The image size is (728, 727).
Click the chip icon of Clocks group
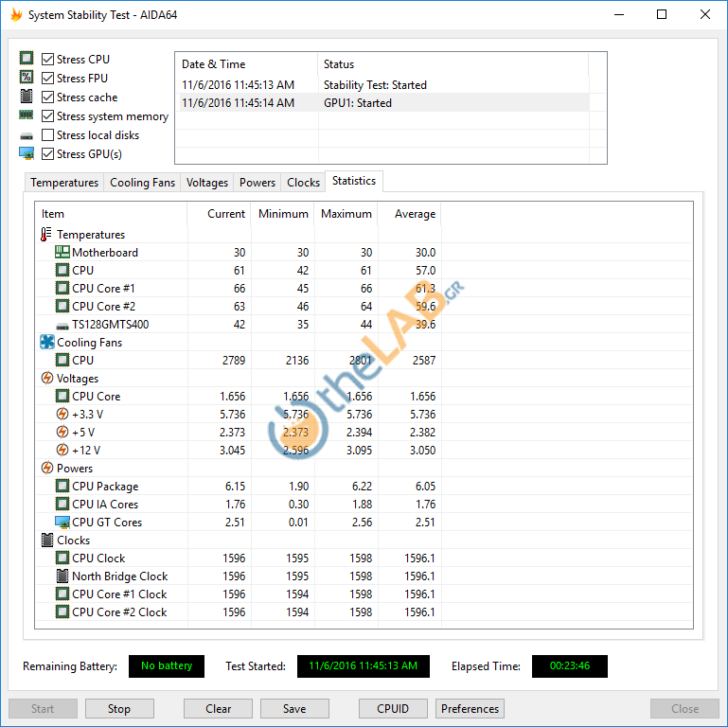click(x=47, y=540)
